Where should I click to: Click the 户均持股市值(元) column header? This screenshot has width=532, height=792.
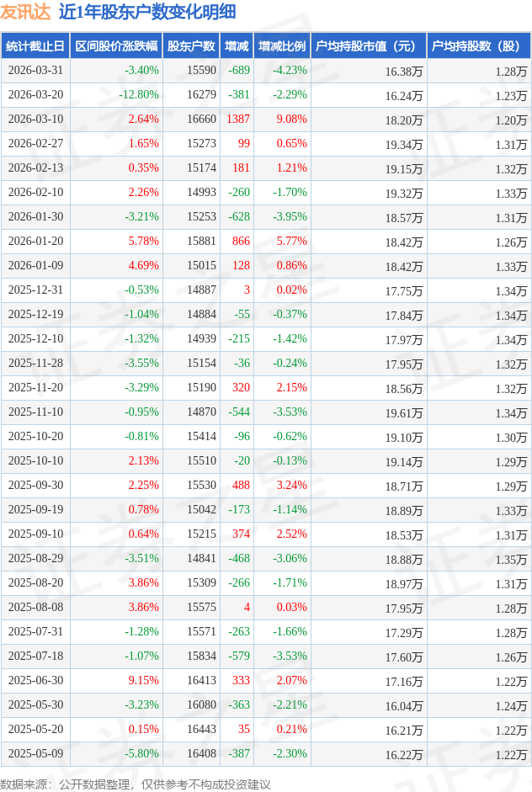(x=369, y=46)
